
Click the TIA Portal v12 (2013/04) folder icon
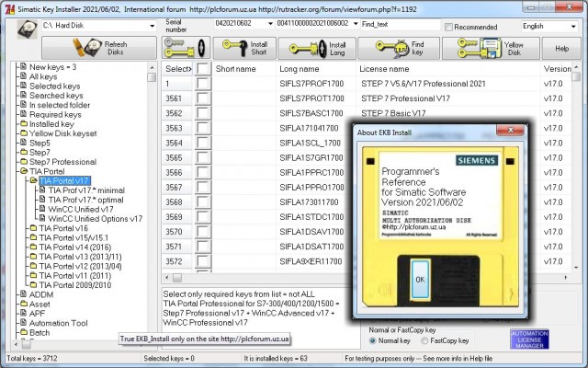(x=33, y=266)
